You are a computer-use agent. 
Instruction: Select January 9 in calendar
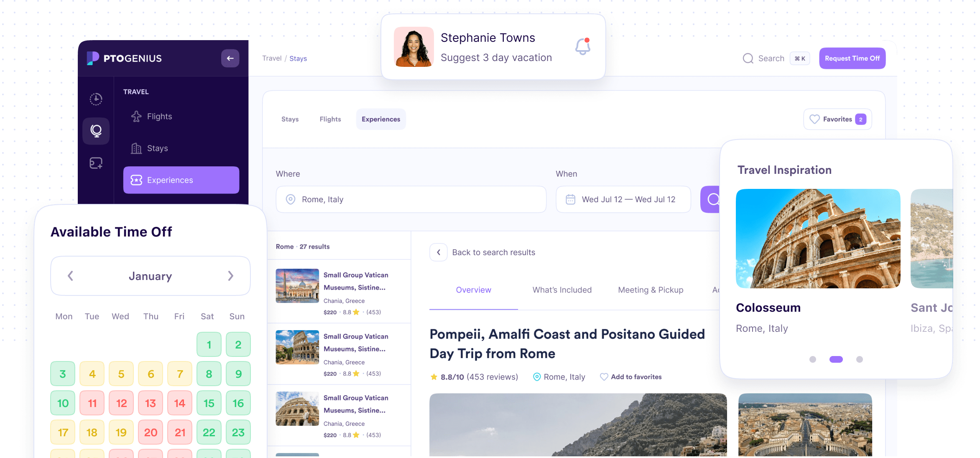(238, 374)
